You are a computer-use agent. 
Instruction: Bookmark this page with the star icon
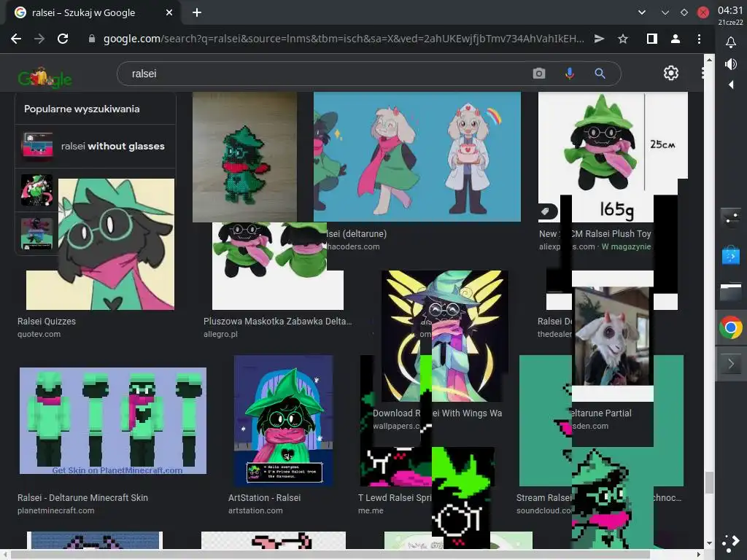coord(623,39)
